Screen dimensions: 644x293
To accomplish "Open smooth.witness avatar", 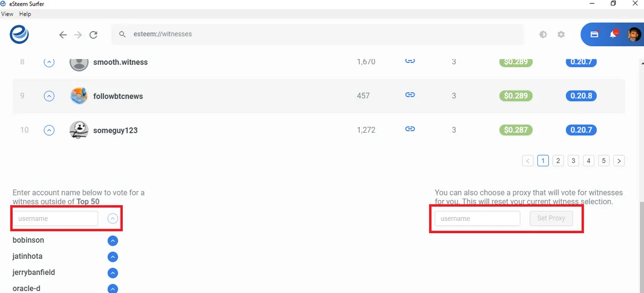I will point(78,62).
